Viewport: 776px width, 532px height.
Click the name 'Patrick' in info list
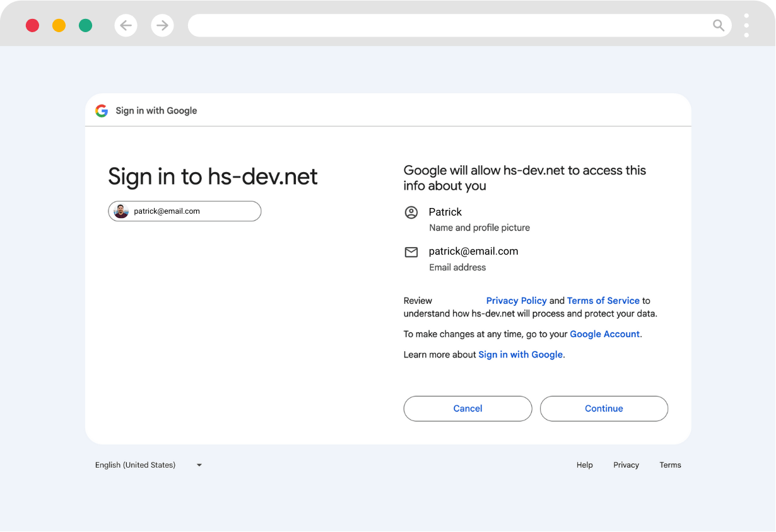(x=445, y=212)
